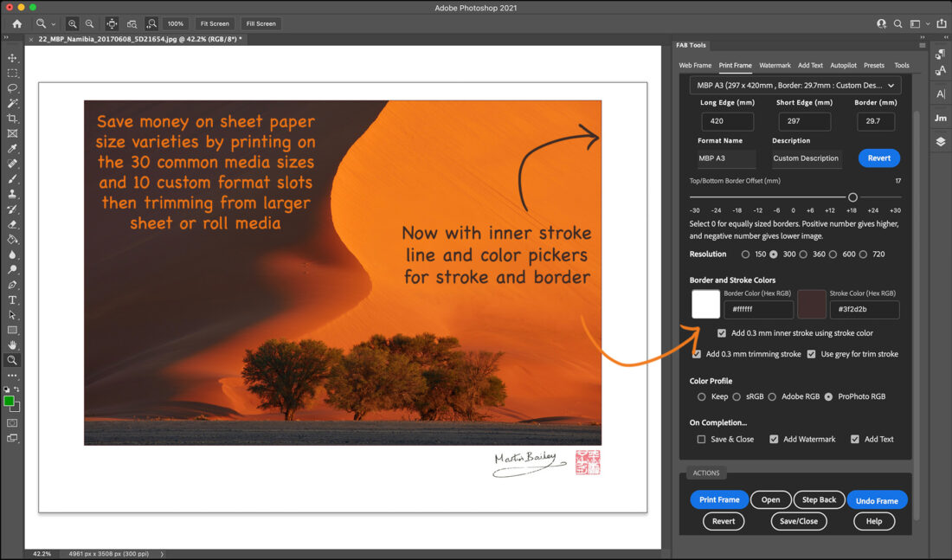Image resolution: width=952 pixels, height=560 pixels.
Task: Click the Border Color white swatch
Action: coord(705,305)
